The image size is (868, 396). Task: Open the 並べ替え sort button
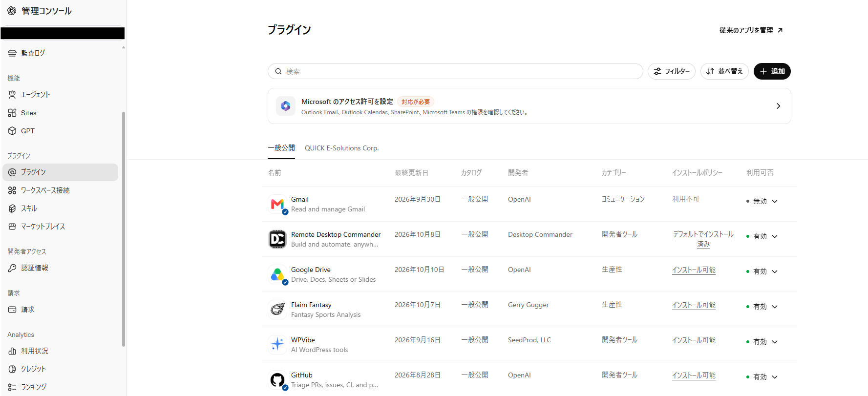724,71
